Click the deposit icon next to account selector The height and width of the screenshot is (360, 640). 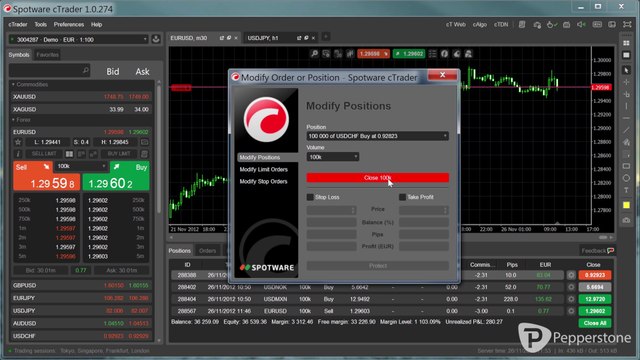coord(156,39)
